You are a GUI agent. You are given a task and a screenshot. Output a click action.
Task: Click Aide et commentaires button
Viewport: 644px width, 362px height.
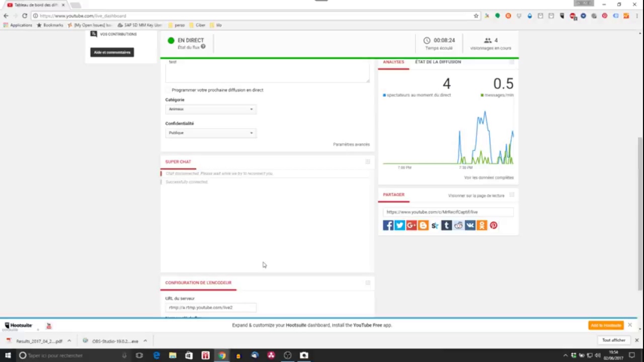point(112,52)
